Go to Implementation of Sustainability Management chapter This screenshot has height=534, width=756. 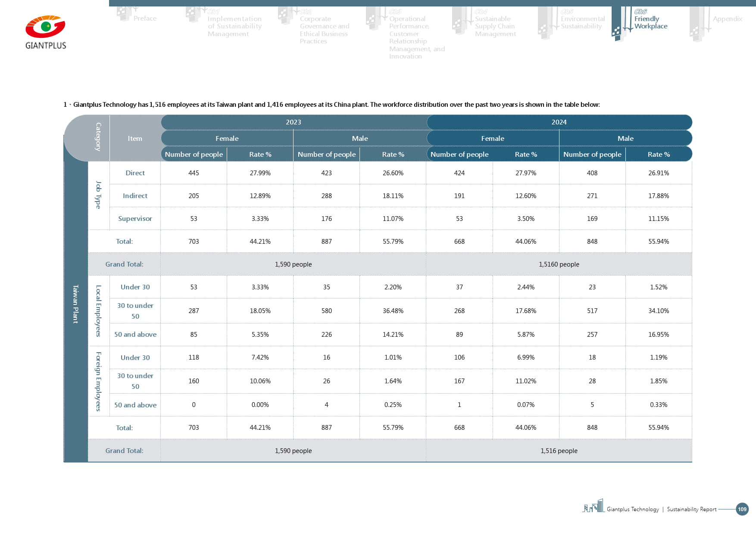[234, 26]
